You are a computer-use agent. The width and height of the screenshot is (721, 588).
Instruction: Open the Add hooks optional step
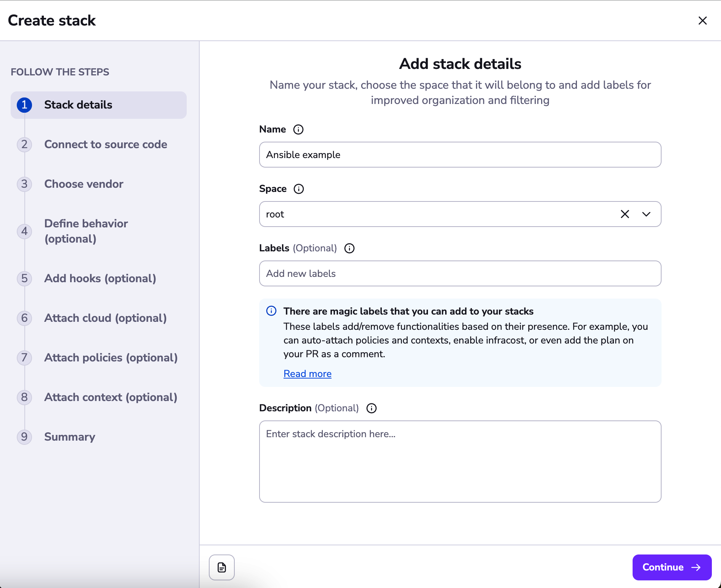pos(100,278)
